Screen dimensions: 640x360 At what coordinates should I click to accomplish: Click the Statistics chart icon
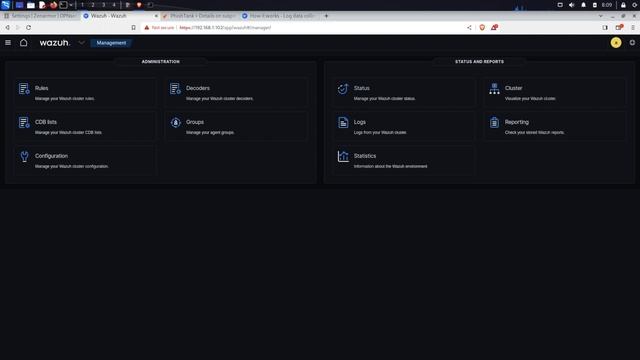pos(343,156)
